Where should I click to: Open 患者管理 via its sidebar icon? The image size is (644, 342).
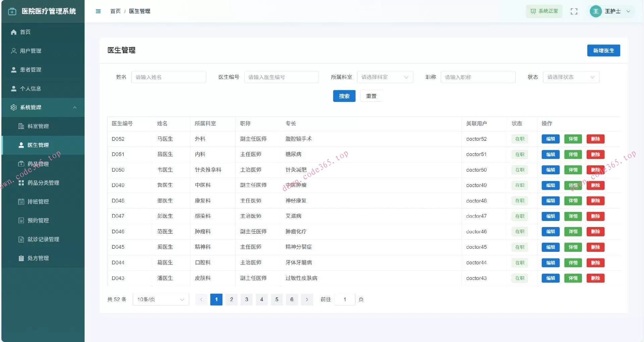pos(13,69)
